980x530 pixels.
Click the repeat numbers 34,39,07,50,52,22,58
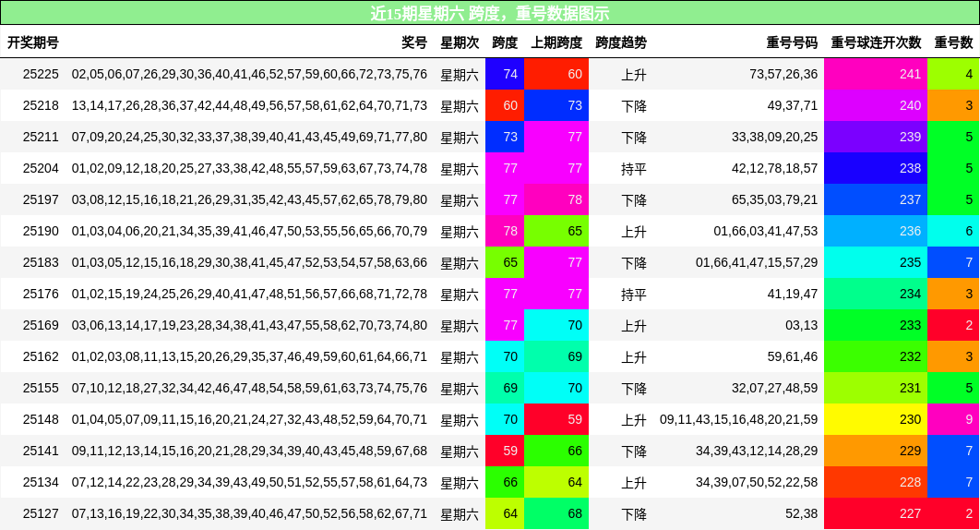tap(757, 482)
